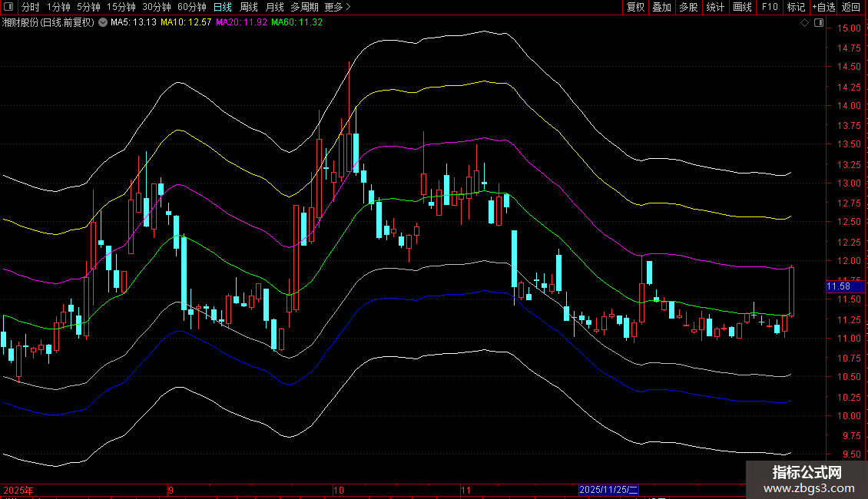Click the 返回 back button
The width and height of the screenshot is (868, 499).
[x=851, y=7]
